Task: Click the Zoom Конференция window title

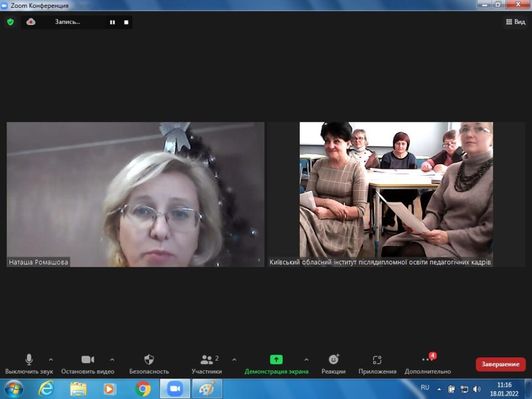Action: (x=40, y=6)
